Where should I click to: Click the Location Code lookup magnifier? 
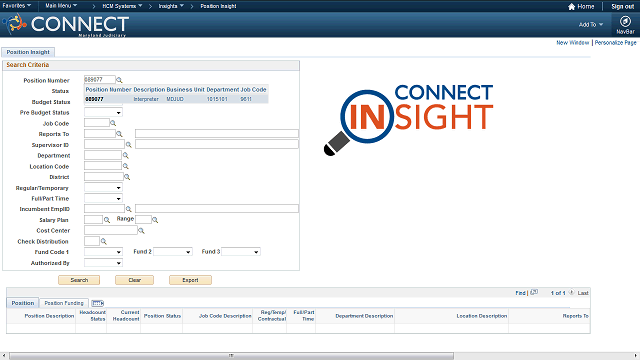click(x=126, y=166)
